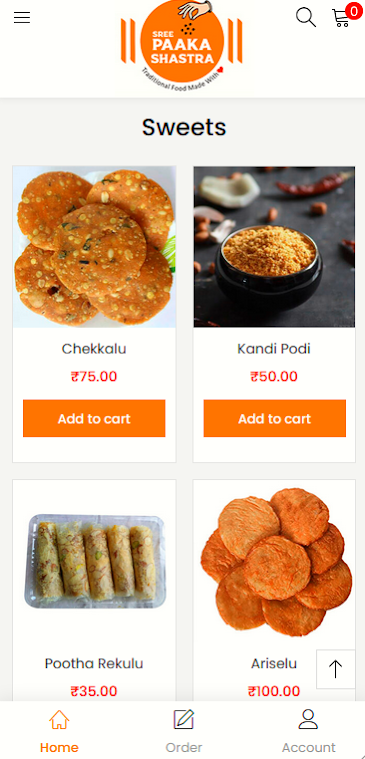The width and height of the screenshot is (365, 759).
Task: Tap the Account person icon
Action: pyautogui.click(x=308, y=719)
